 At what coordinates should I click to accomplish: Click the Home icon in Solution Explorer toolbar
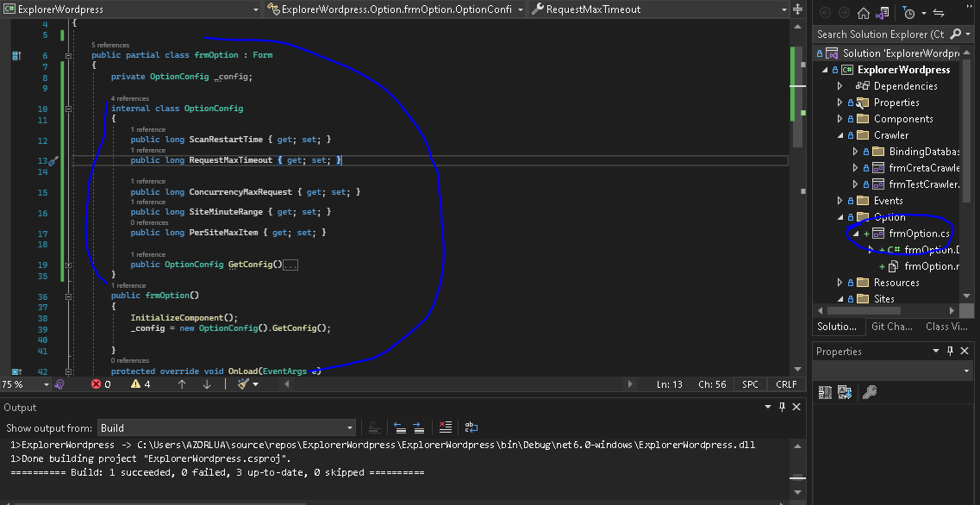(x=864, y=13)
